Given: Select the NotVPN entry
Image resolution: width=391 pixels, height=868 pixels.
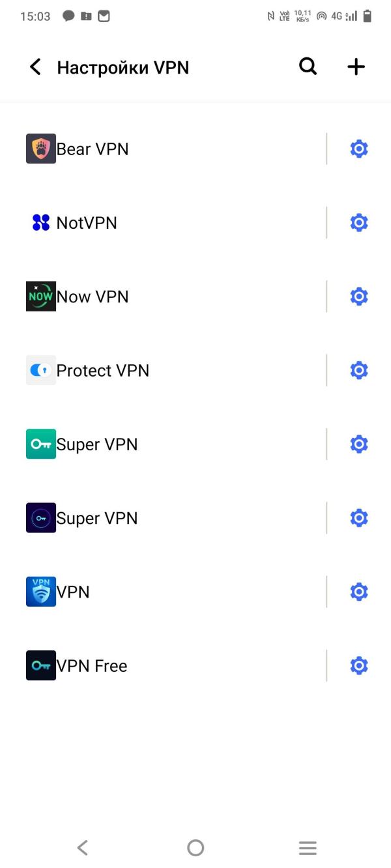Looking at the screenshot, I should coord(176,223).
